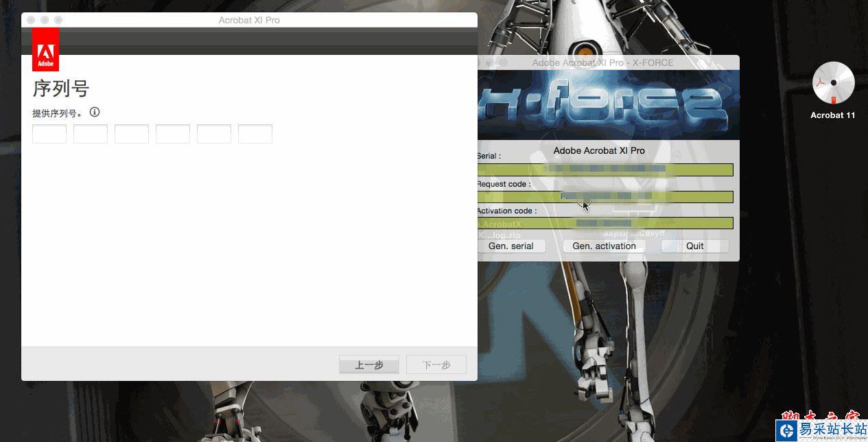Click the Acrobat XI Pro window title
Screen dimensions: 868x442
249,20
